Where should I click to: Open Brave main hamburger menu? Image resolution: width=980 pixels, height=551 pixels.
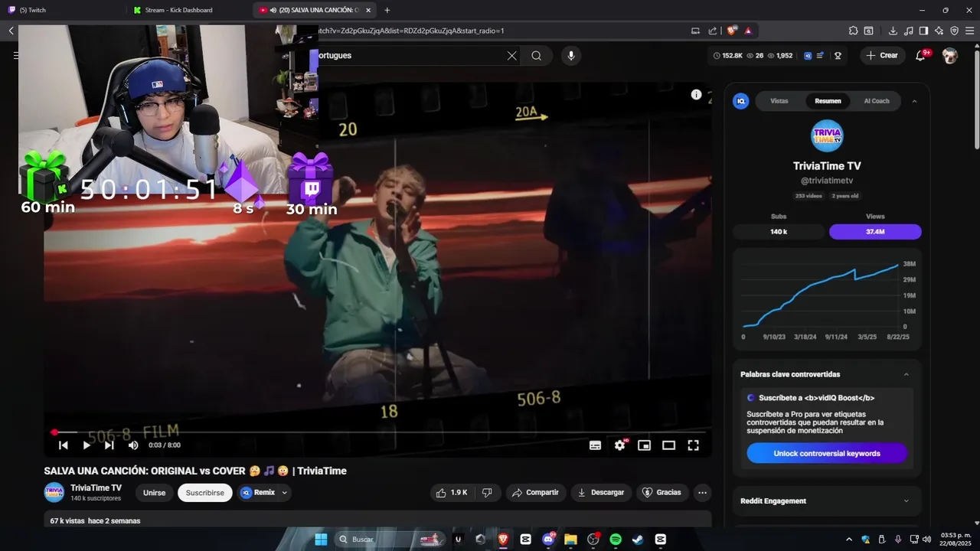coord(969,31)
